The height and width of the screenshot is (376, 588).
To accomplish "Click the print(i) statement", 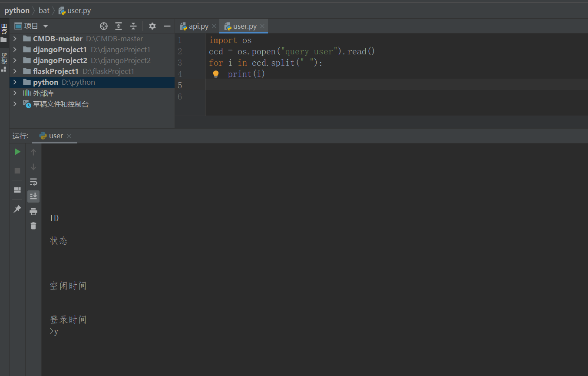I will pyautogui.click(x=246, y=74).
